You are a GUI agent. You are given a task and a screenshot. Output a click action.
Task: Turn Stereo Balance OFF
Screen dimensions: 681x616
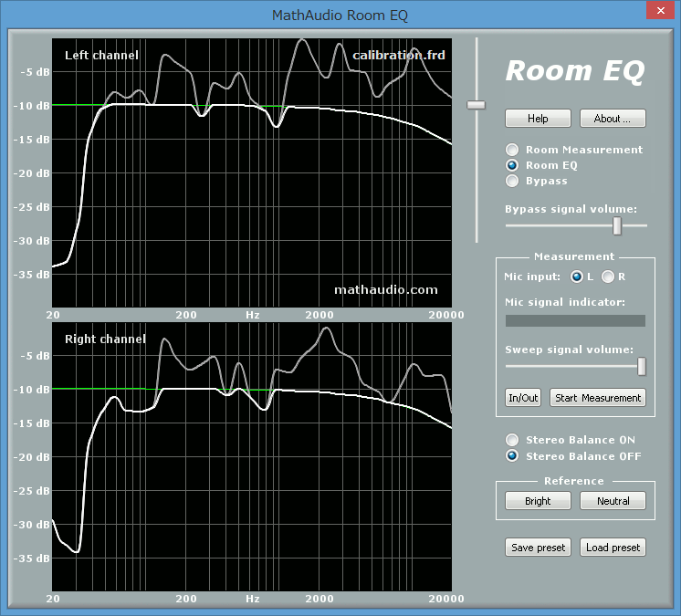[512, 455]
